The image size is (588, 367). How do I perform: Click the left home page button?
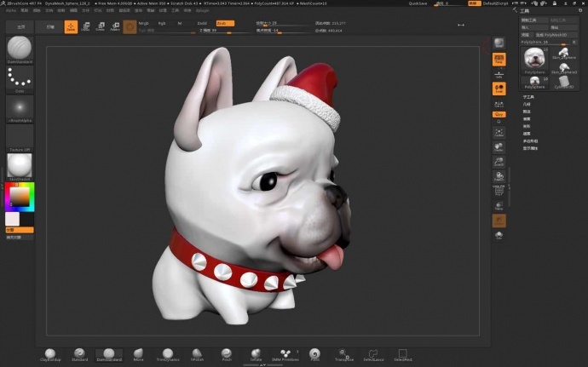(20, 27)
